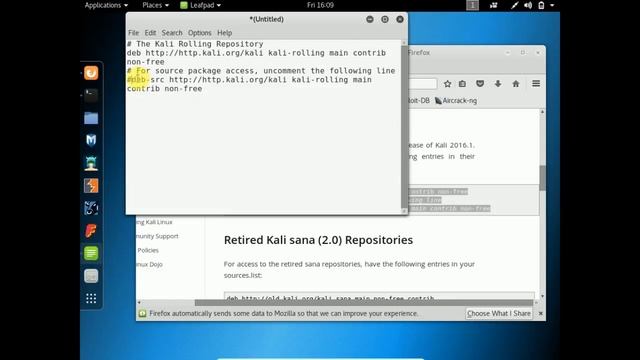The height and width of the screenshot is (360, 640).
Task: Click screen recording indicator in top bar
Action: point(493,5)
